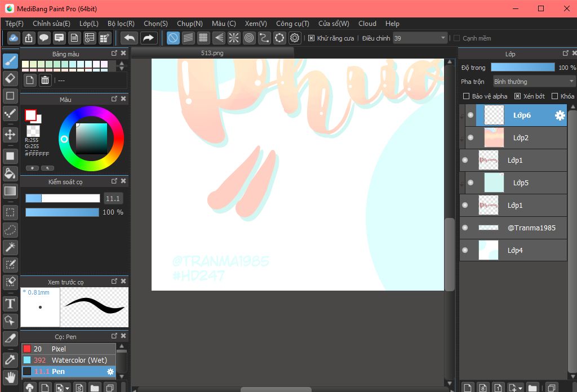
Task: Click the canvas vertical scrollbar
Action: [449, 255]
